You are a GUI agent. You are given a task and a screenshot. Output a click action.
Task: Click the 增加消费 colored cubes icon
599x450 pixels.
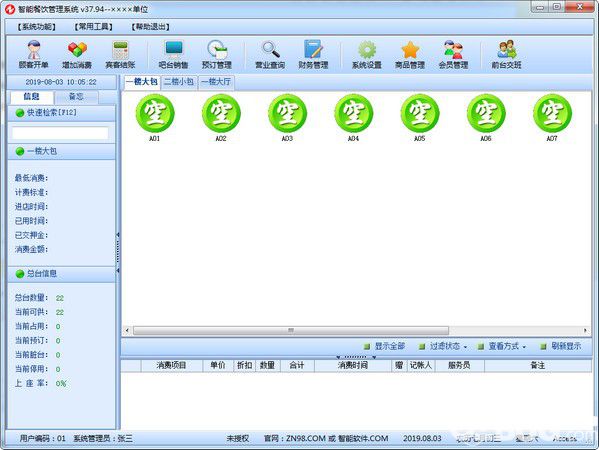pyautogui.click(x=77, y=55)
